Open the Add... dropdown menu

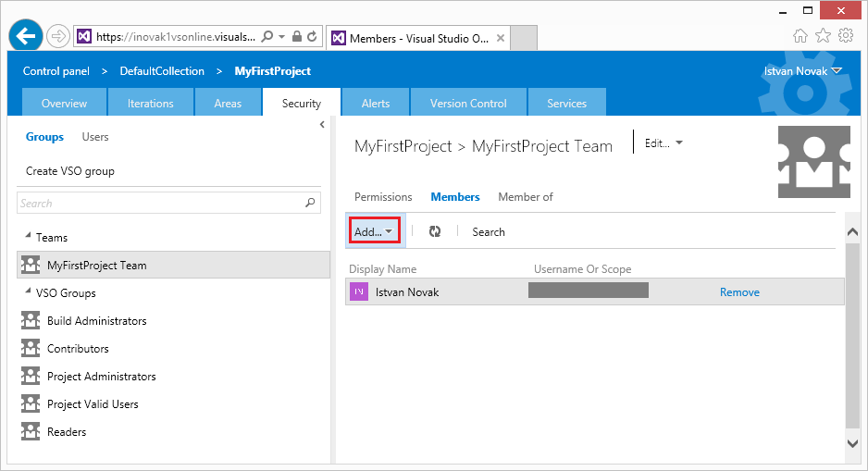point(374,231)
